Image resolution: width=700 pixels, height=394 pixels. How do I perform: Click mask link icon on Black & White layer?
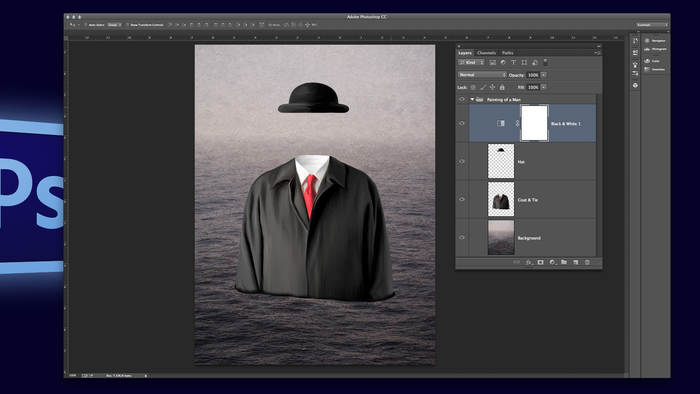pyautogui.click(x=517, y=123)
